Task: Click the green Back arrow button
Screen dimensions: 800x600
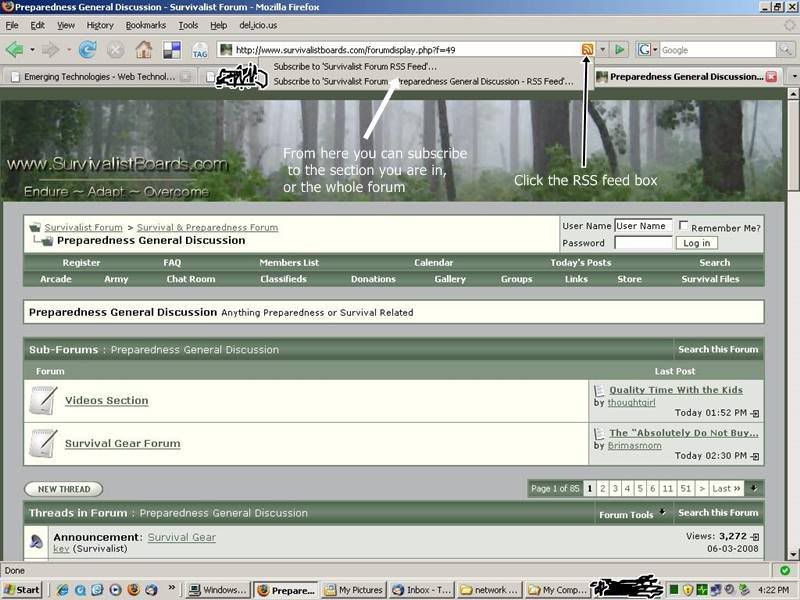Action: tap(14, 49)
